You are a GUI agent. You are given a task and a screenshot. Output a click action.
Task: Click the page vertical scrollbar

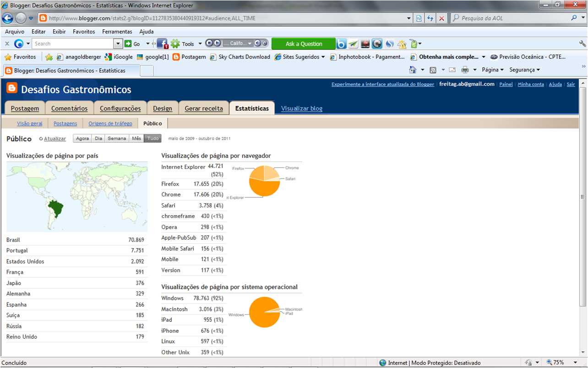click(583, 197)
